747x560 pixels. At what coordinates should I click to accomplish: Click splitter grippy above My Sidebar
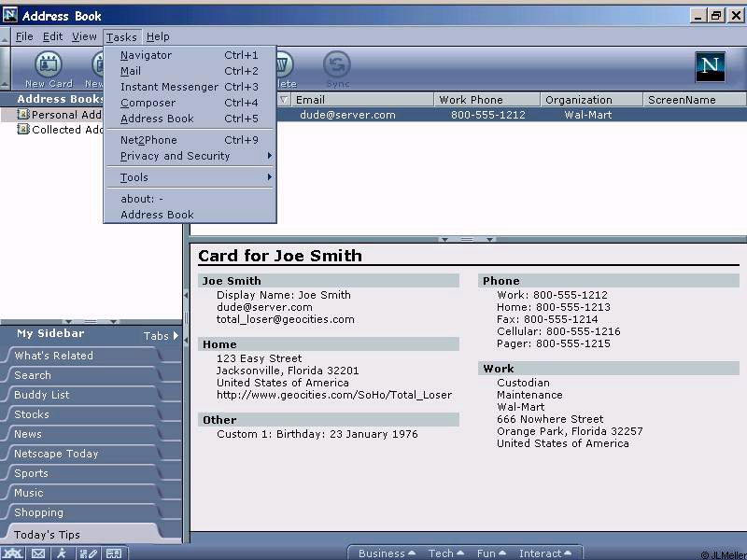click(x=91, y=322)
